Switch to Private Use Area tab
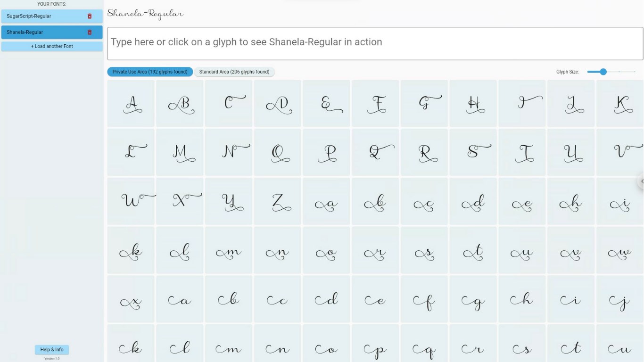The image size is (644, 362). pos(150,72)
